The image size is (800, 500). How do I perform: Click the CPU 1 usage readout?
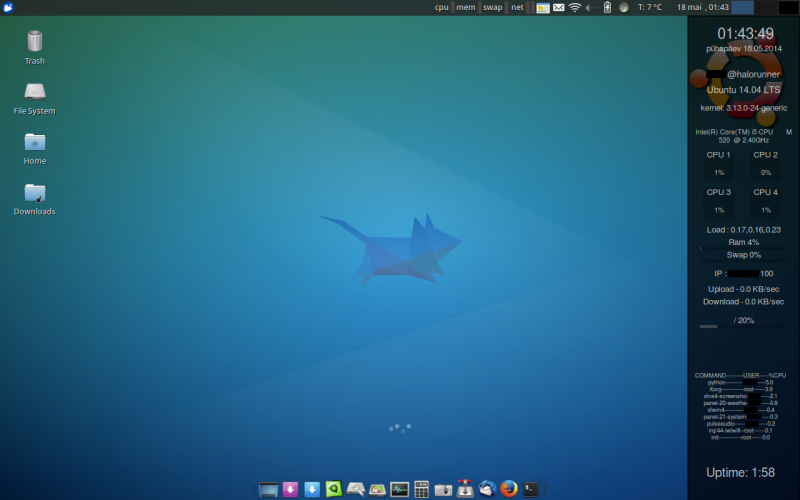[718, 163]
